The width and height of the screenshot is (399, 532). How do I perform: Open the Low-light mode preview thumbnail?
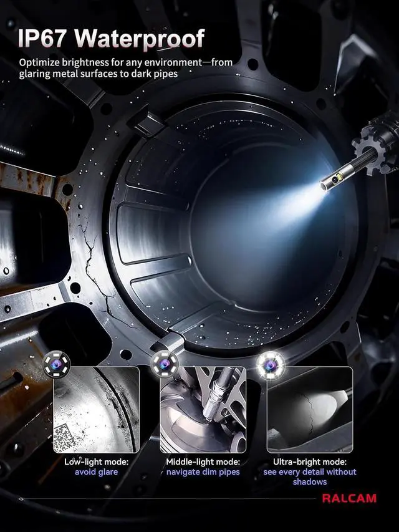[x=97, y=410]
